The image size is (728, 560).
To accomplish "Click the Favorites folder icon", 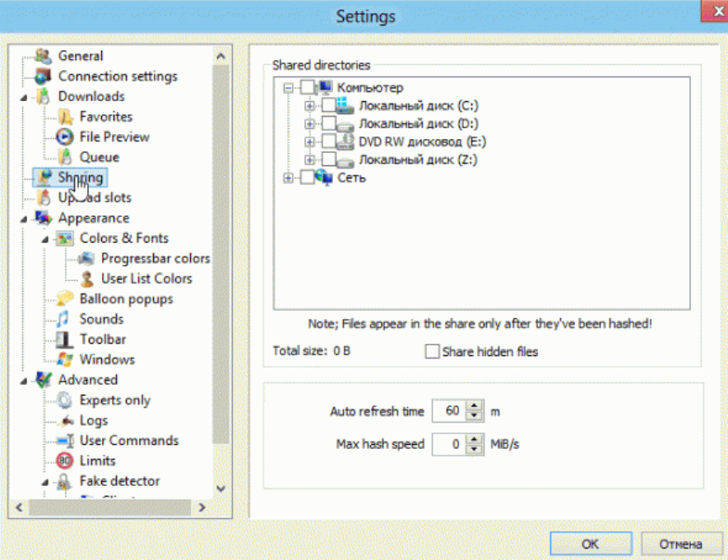I will (x=65, y=117).
